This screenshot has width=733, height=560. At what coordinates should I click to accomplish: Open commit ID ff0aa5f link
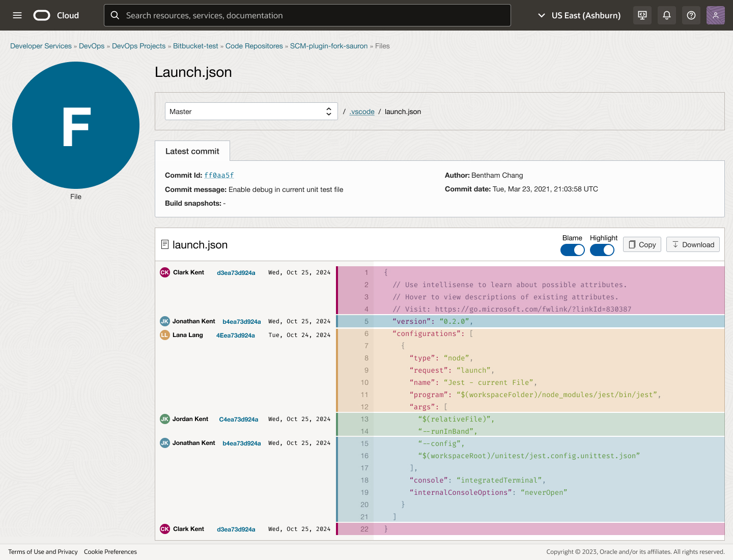[x=219, y=175]
